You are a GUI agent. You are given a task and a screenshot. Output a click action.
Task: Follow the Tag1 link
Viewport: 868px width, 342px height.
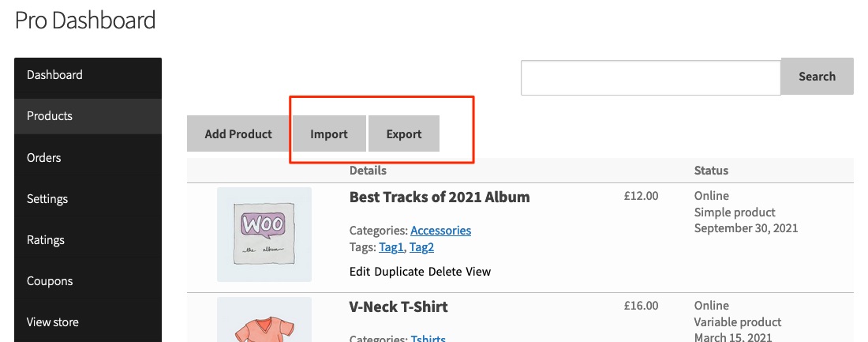391,248
